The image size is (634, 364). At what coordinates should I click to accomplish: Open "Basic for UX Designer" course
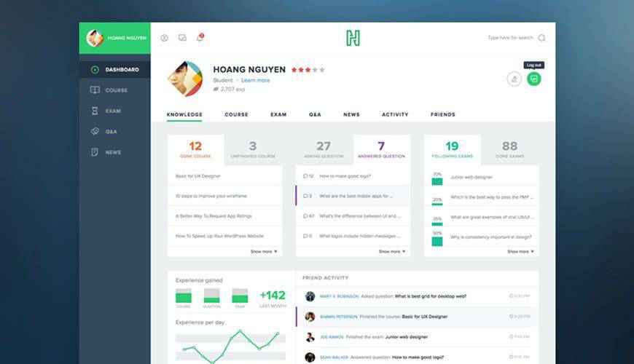(198, 176)
